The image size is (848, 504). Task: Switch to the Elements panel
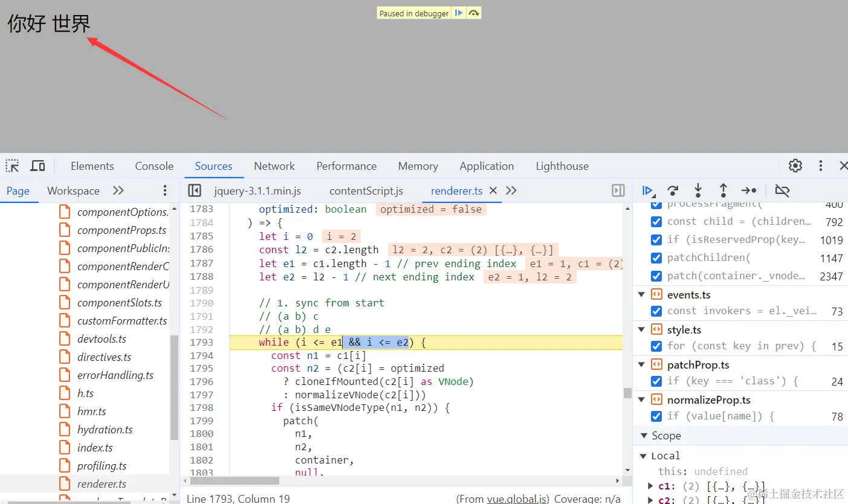[x=92, y=166]
